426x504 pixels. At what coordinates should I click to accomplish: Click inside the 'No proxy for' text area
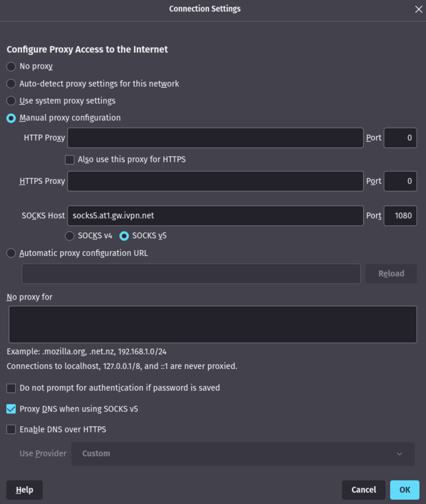pyautogui.click(x=213, y=324)
